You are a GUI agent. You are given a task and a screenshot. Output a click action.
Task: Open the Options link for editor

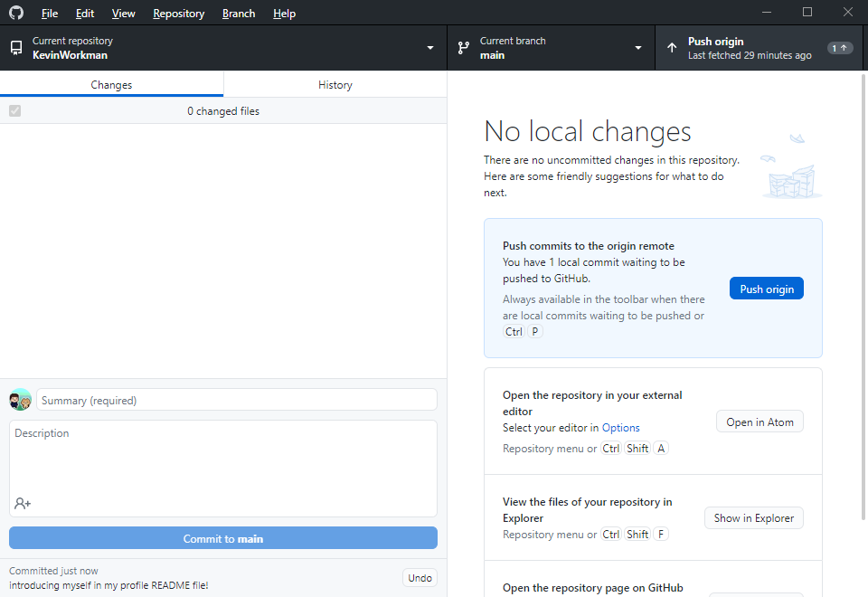[x=620, y=428]
